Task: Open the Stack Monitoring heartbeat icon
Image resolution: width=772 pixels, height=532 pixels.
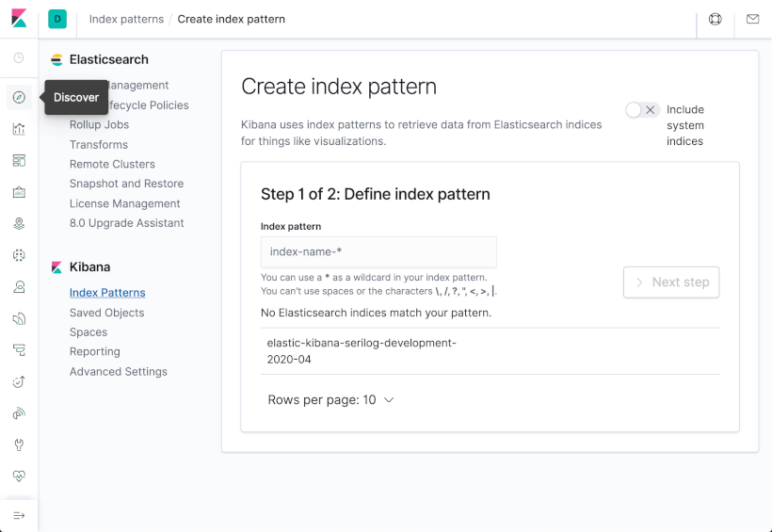Action: [19, 476]
